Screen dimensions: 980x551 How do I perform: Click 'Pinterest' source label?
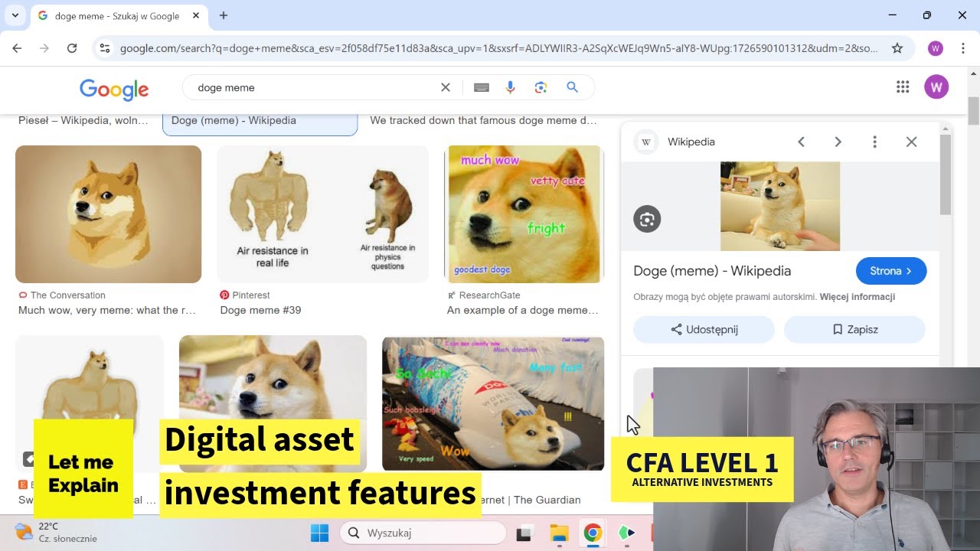tap(251, 295)
